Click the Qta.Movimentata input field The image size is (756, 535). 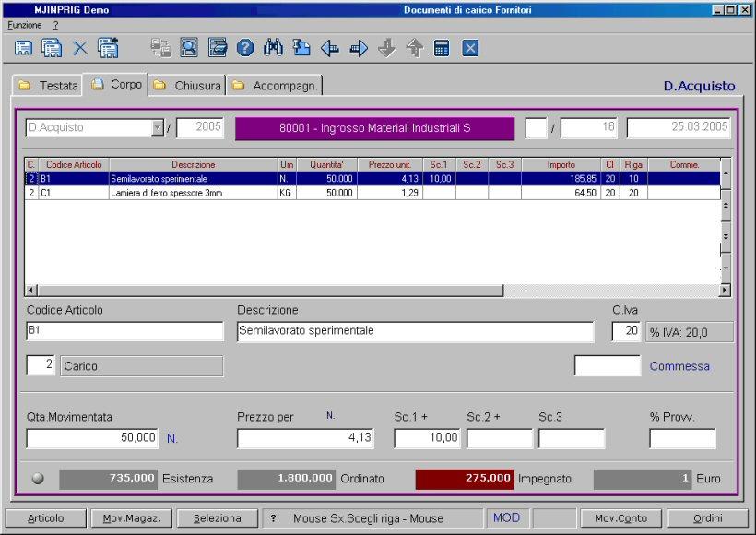pyautogui.click(x=92, y=438)
